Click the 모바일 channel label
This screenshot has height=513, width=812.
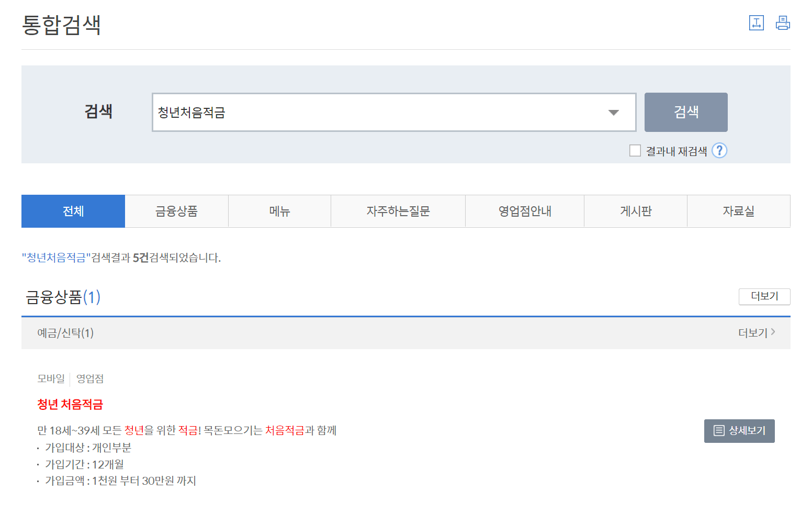tap(51, 378)
